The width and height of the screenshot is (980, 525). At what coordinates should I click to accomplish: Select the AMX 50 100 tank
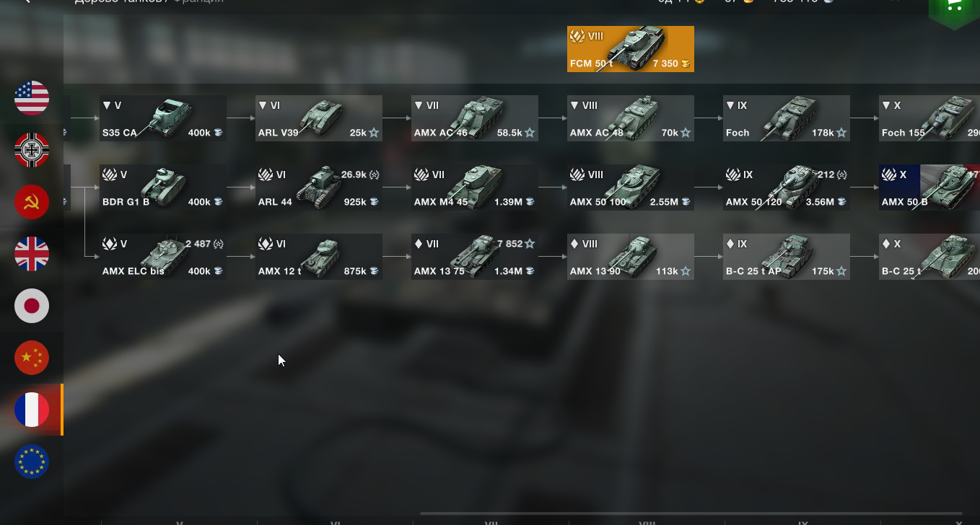pyautogui.click(x=631, y=187)
